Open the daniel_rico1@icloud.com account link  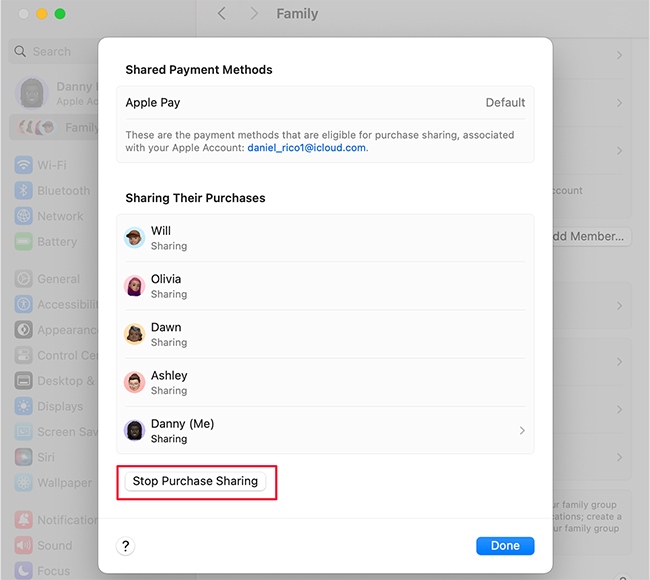pos(306,148)
